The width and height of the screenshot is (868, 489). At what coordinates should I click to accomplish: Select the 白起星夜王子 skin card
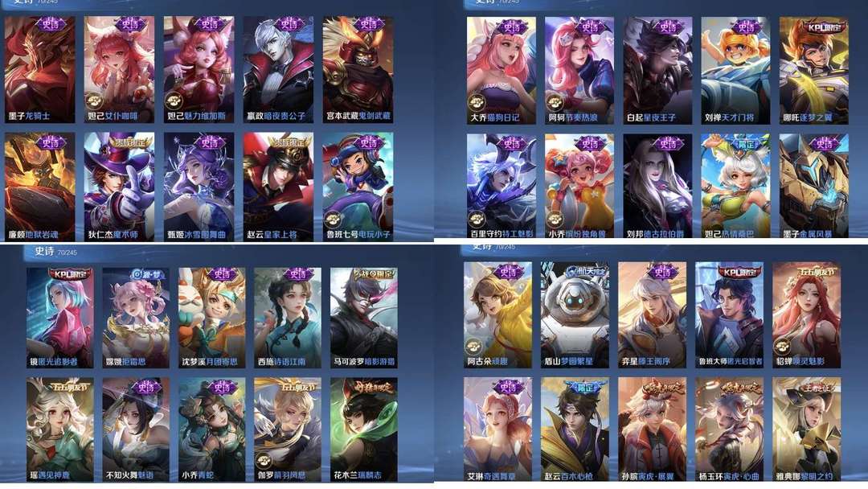[657, 70]
